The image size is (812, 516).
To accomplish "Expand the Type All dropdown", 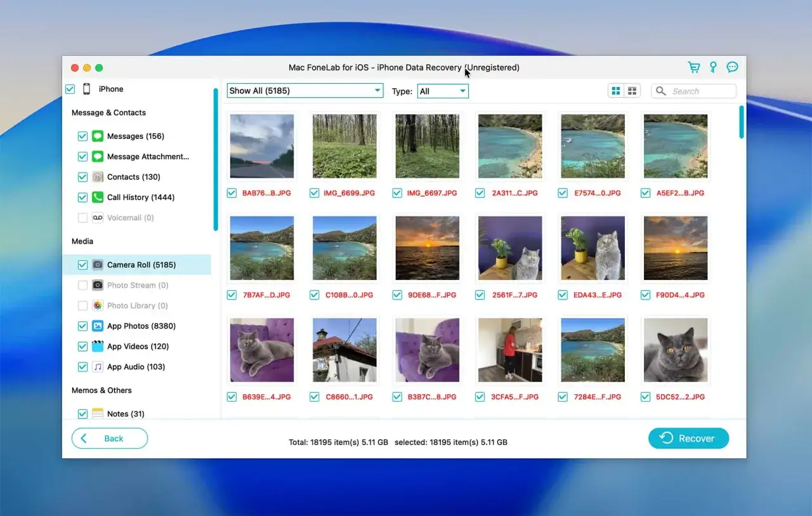I will (x=443, y=91).
